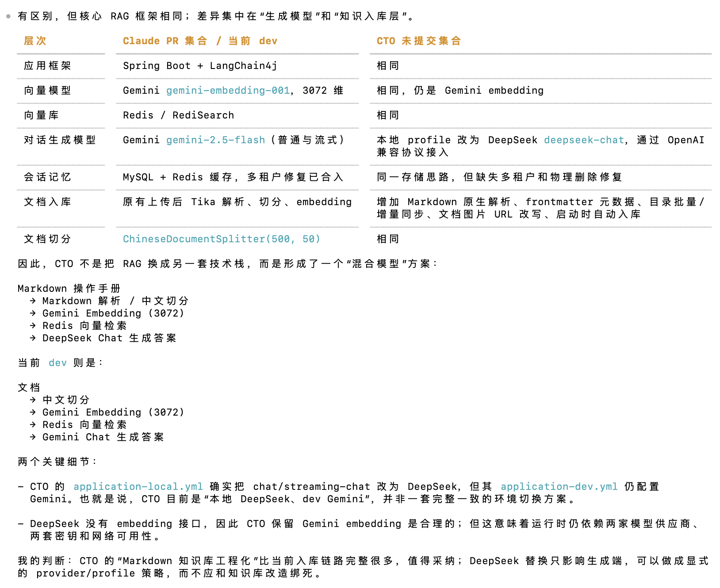Click 'MySQL + Redis 缓存' cell

(233, 177)
